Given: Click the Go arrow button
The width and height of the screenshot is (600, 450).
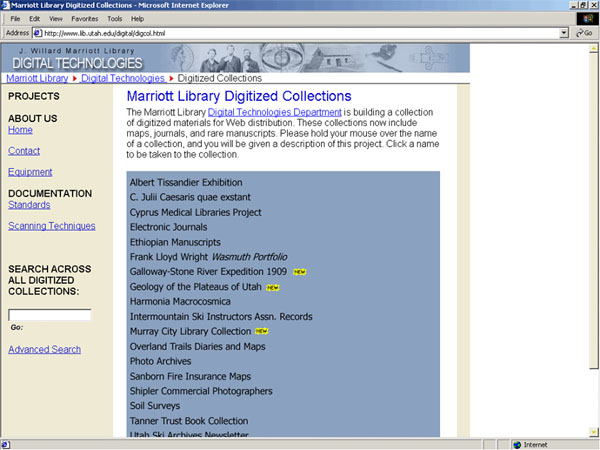Looking at the screenshot, I should [585, 33].
